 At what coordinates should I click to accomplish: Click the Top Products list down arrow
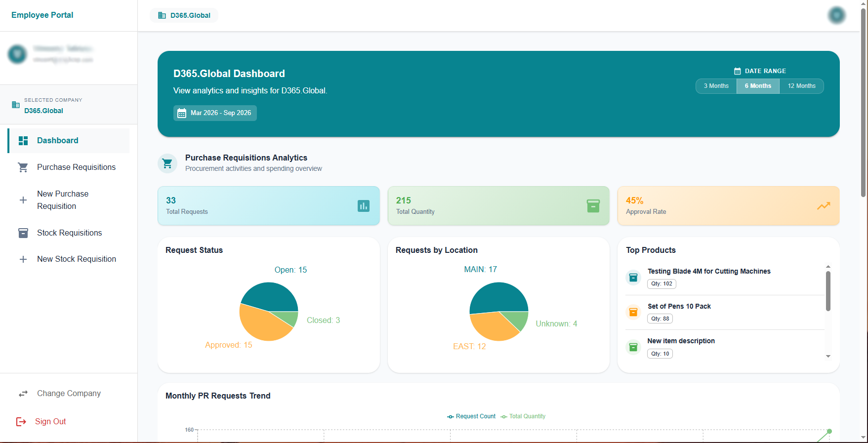[x=828, y=356]
